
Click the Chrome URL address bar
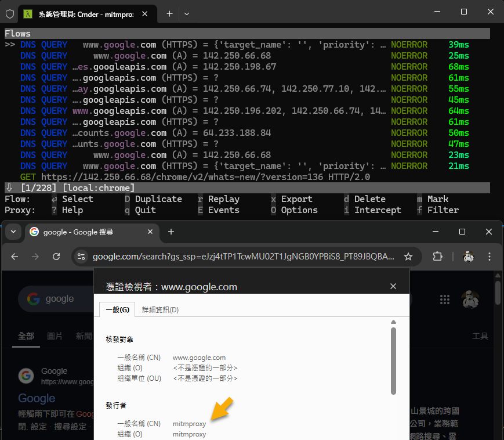(x=244, y=257)
